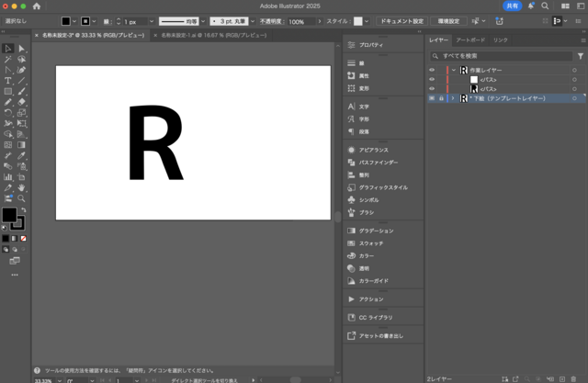Click the 共有 share button

tap(512, 6)
